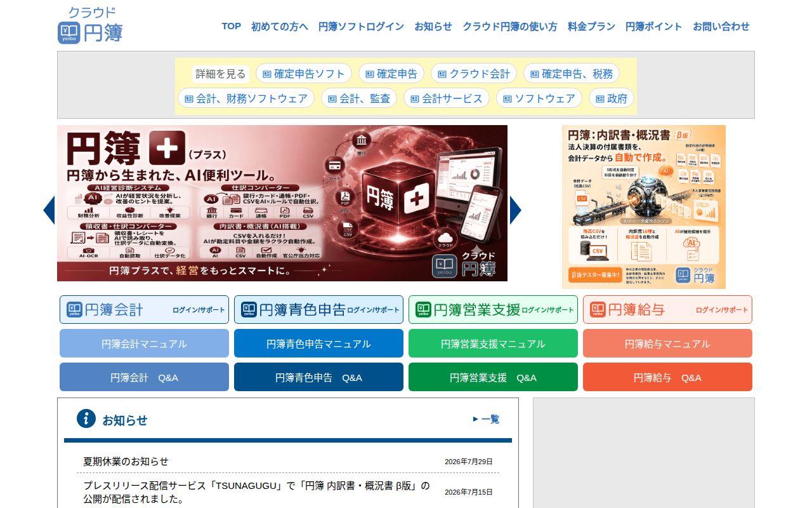Open 円簿営業支援マニュアル
Viewport: 812px width, 508px height.
point(493,344)
